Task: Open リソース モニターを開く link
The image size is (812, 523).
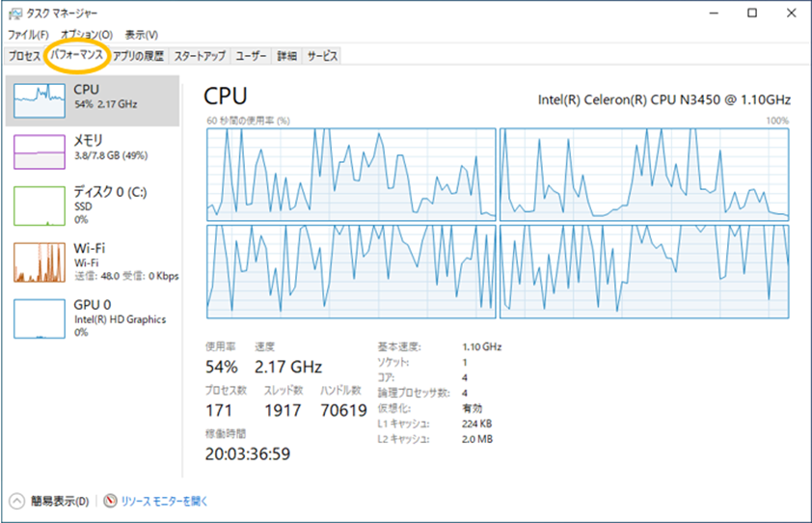Action: pyautogui.click(x=164, y=501)
